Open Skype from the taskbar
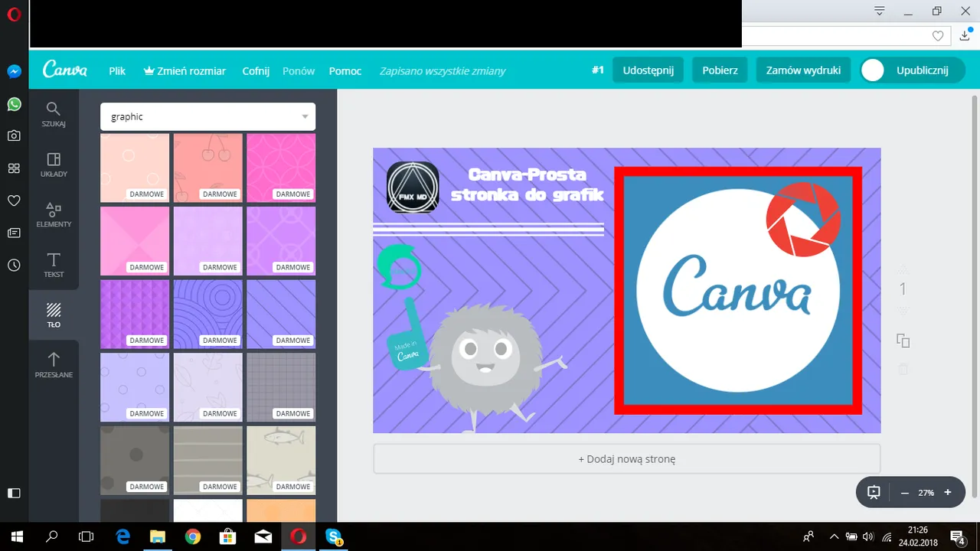 click(333, 536)
